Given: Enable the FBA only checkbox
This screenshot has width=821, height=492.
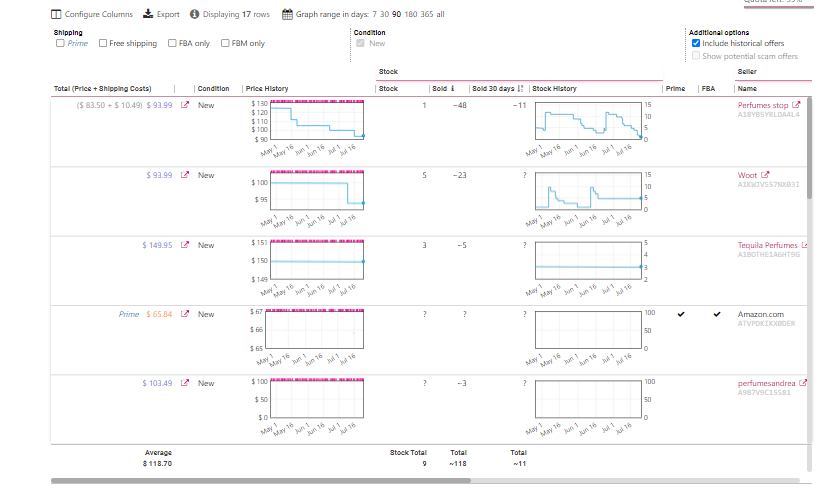Looking at the screenshot, I should tap(172, 43).
